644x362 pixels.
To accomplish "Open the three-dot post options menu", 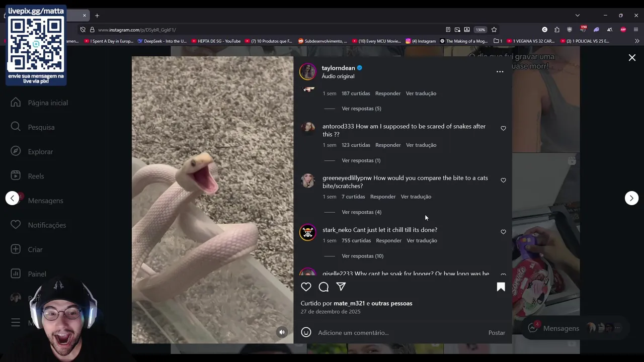I will tap(500, 71).
